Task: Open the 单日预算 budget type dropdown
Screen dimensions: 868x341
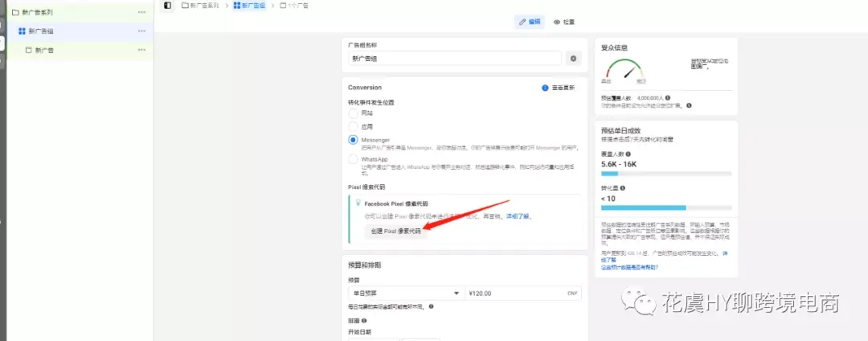Action: pyautogui.click(x=407, y=294)
